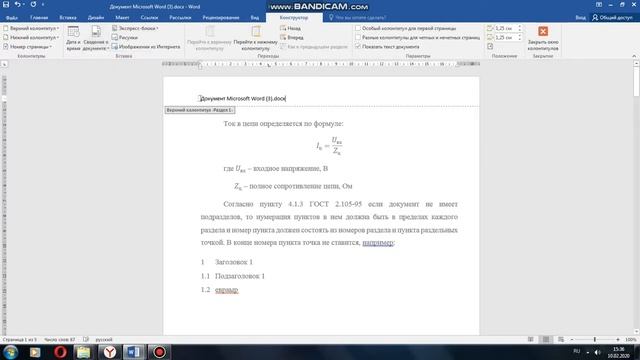The height and width of the screenshot is (360, 640).
Task: Insert a picture with the Рисунки button
Action: pos(124,37)
